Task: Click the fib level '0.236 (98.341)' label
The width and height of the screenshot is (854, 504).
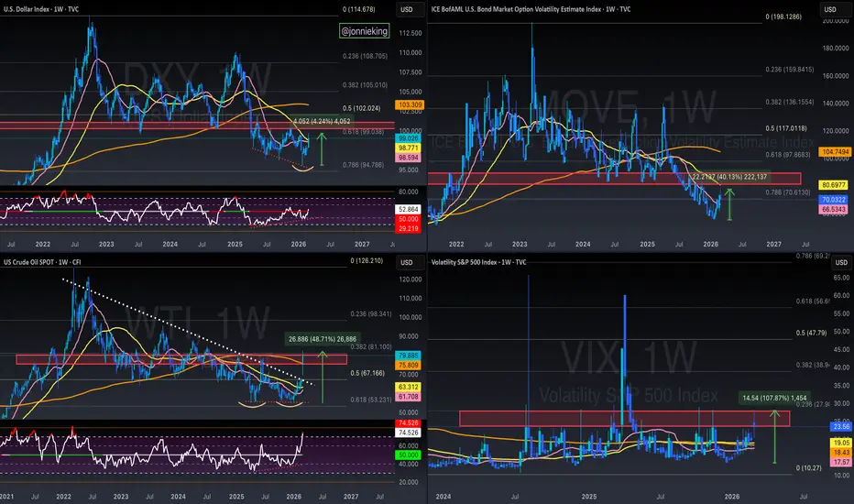Action: tap(371, 313)
